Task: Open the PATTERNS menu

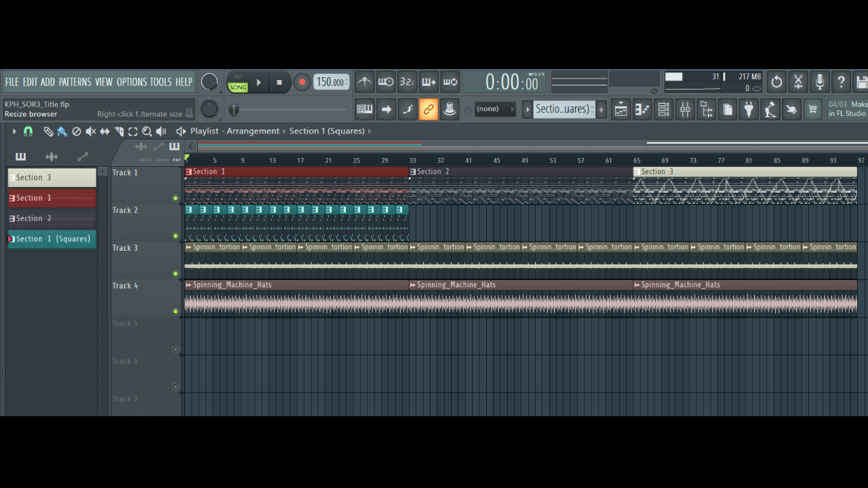Action: (75, 82)
